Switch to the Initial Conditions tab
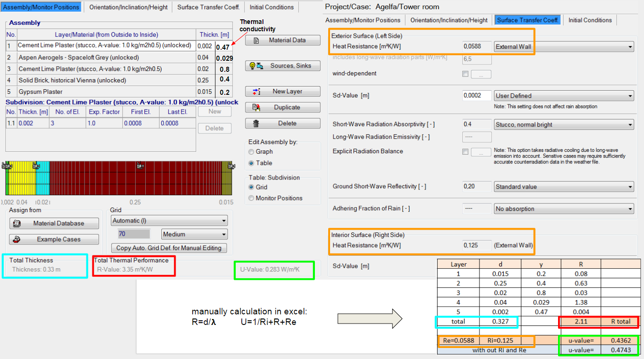The height and width of the screenshot is (359, 644). [271, 7]
